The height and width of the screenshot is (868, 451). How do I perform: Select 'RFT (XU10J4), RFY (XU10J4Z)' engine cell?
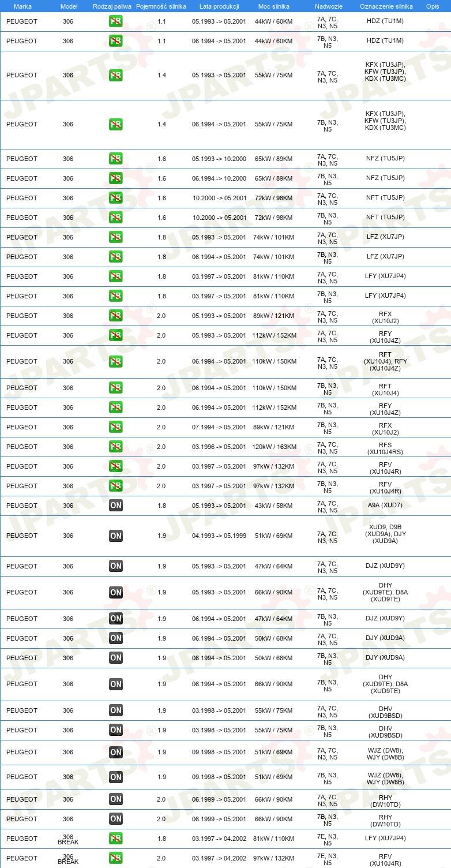point(386,361)
